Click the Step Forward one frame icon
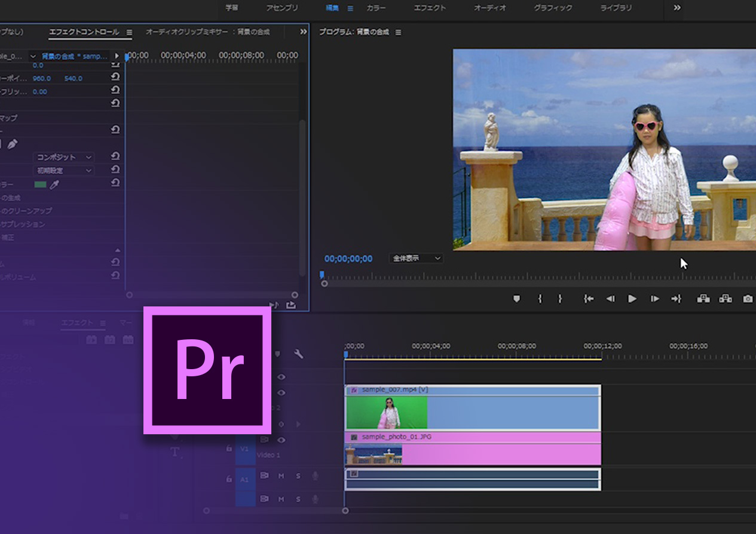 [655, 299]
